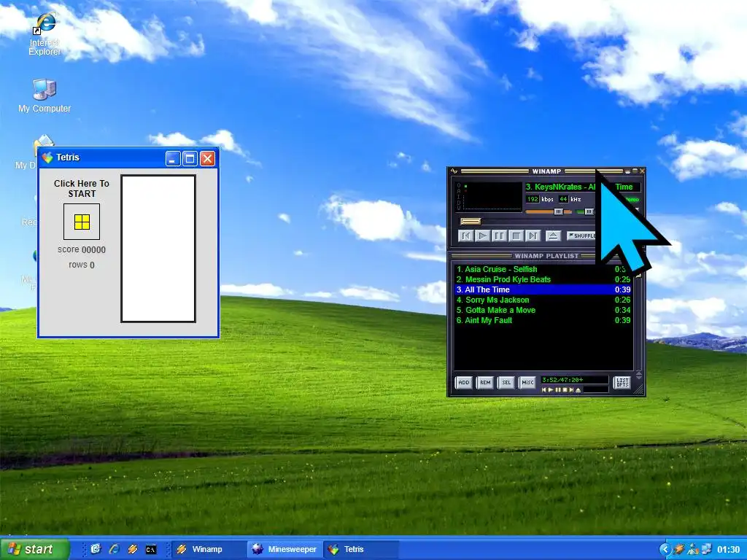Select '1. Asia Cruise - Selfish' in playlist
Image resolution: width=747 pixels, height=560 pixels.
click(x=543, y=269)
